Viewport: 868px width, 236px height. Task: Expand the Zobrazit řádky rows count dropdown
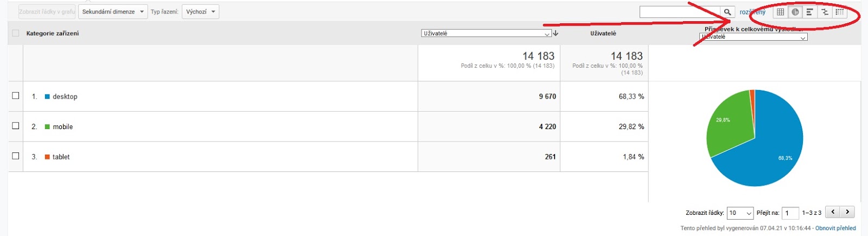(741, 213)
